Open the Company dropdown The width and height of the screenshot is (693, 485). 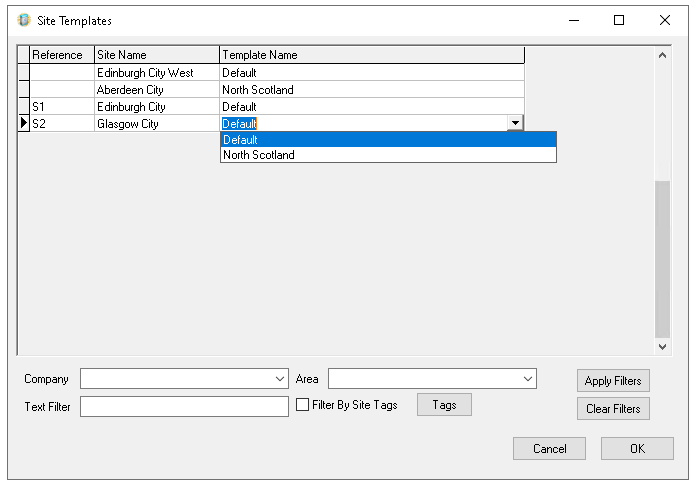pos(279,380)
